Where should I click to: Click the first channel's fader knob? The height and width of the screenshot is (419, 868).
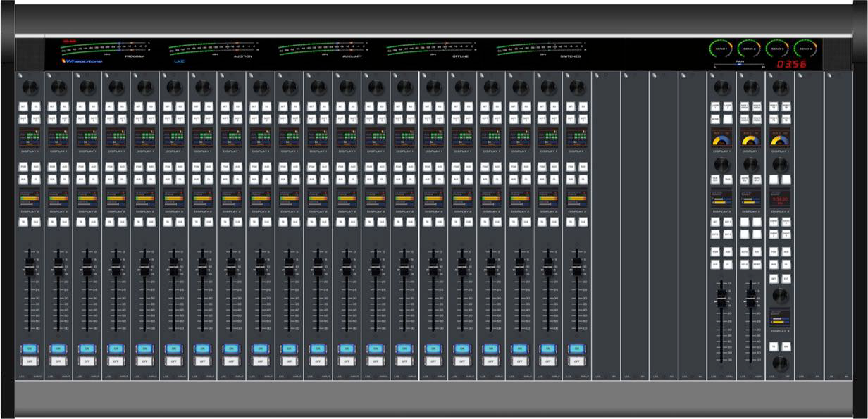pyautogui.click(x=29, y=267)
